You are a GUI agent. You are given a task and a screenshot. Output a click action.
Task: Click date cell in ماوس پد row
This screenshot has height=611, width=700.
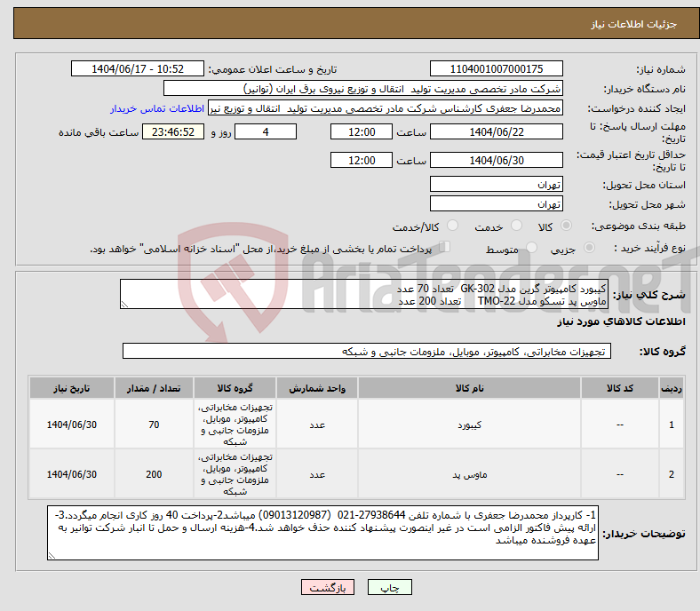[x=72, y=474]
